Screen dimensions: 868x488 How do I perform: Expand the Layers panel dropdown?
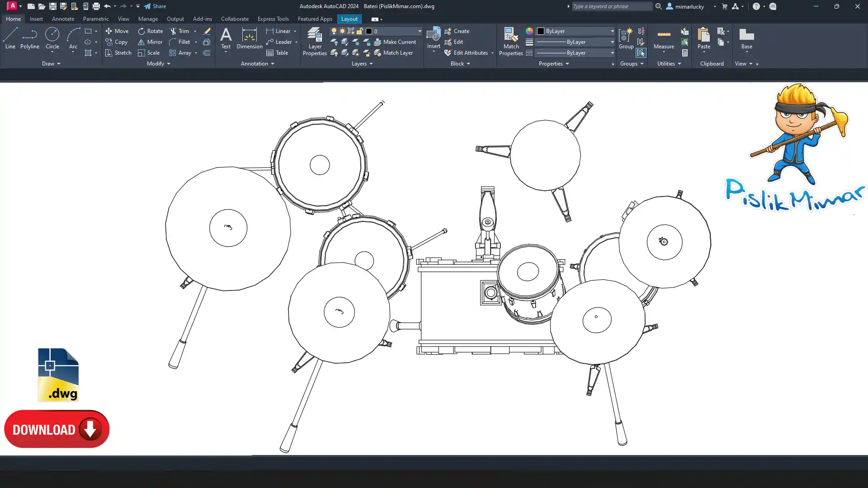pos(362,64)
